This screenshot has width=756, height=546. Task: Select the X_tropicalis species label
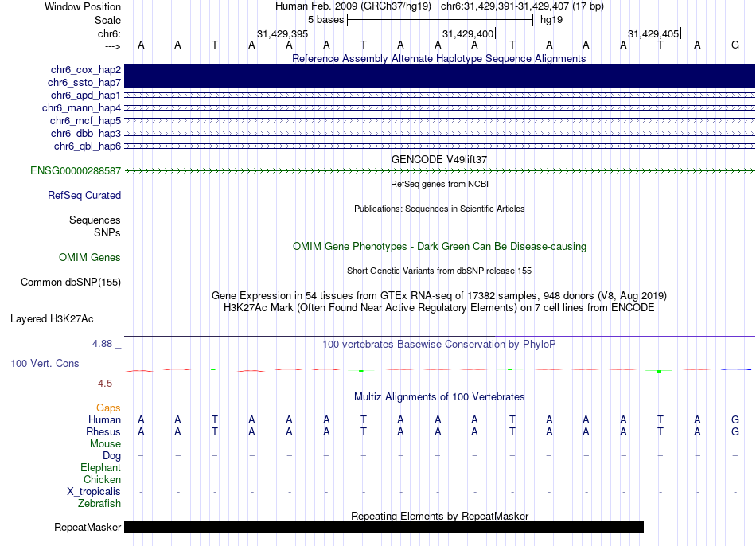click(x=94, y=492)
